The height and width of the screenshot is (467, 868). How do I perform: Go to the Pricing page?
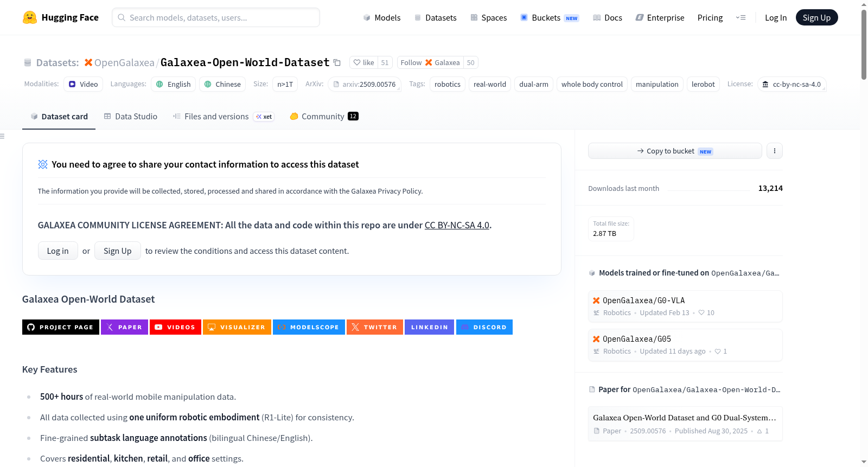point(710,18)
